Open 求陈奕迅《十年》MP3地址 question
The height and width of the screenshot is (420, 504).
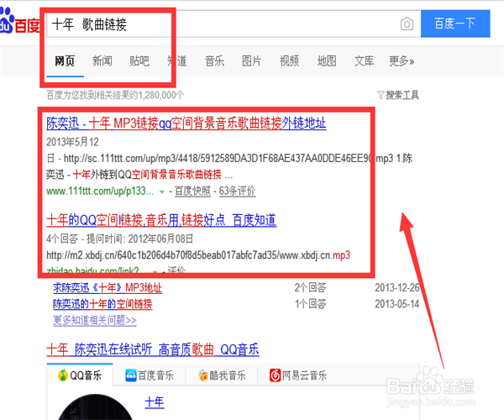tap(108, 288)
